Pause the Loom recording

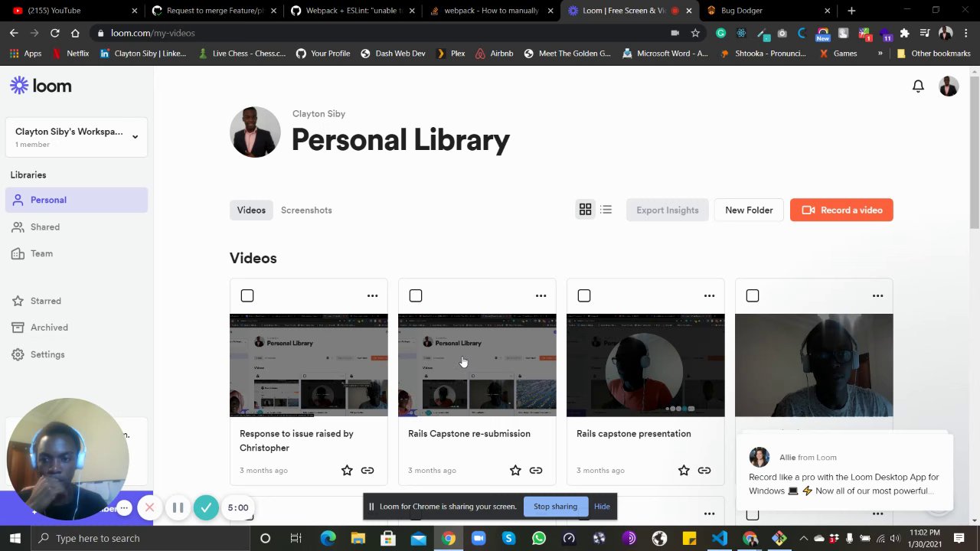point(178,507)
